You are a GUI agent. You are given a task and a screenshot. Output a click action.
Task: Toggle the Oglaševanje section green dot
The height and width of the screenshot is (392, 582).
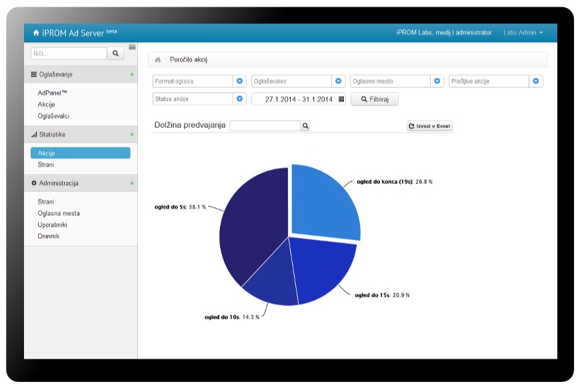coord(132,75)
